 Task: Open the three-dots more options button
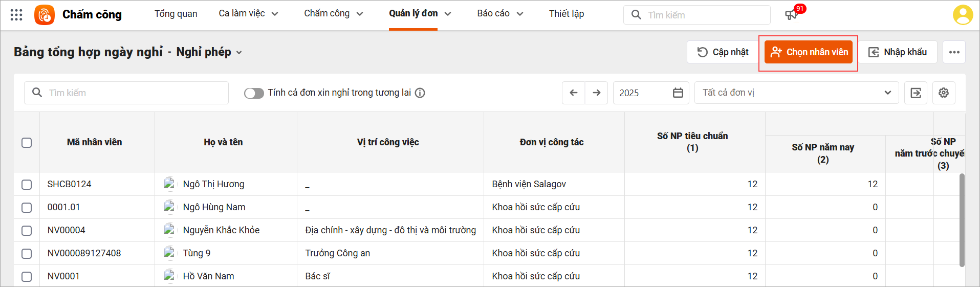coord(954,52)
